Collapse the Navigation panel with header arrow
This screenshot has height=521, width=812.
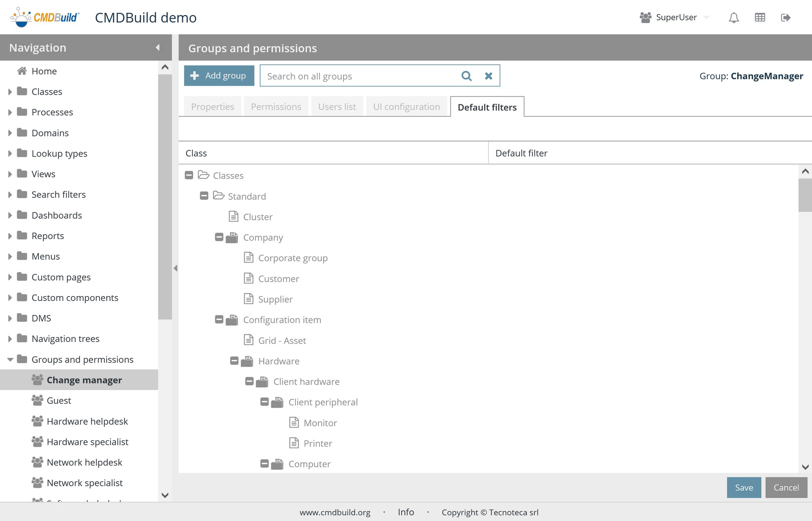pos(157,48)
